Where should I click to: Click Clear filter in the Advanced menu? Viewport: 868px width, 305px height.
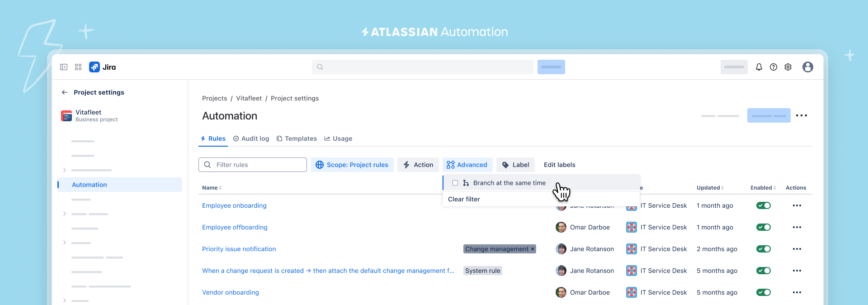pos(464,199)
